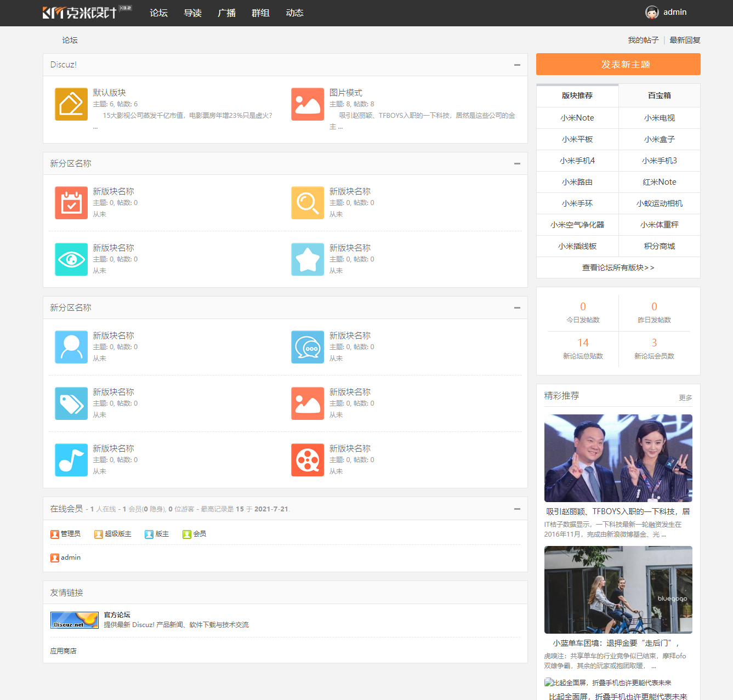Open the blue star board icon

click(x=308, y=259)
